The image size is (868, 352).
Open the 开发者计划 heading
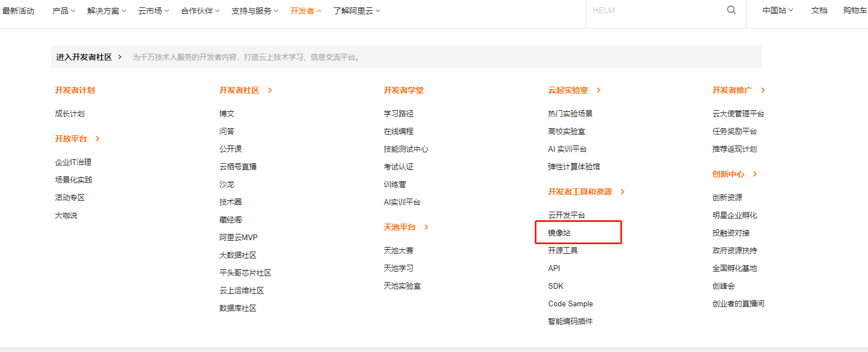pos(75,90)
